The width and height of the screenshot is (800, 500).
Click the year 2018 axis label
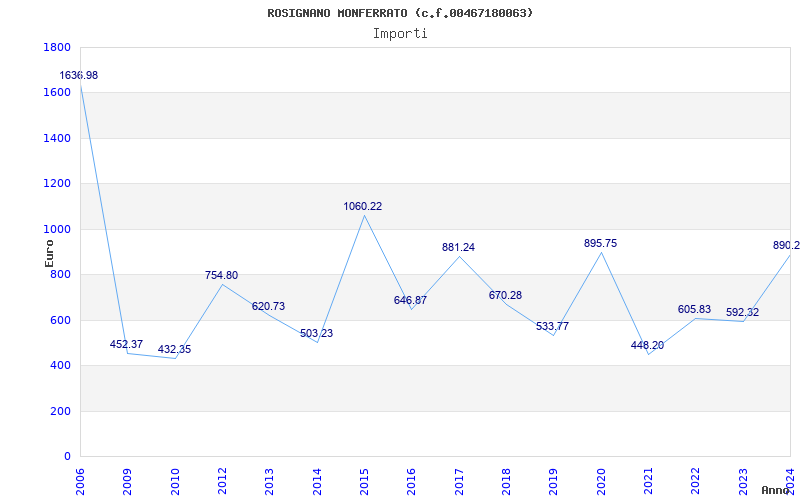coord(506,481)
